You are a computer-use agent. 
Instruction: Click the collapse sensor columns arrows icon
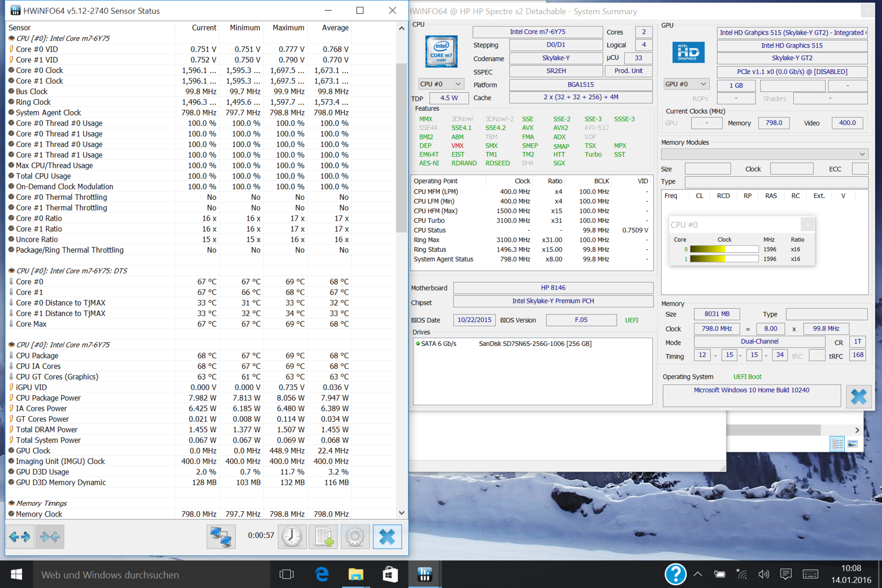pos(49,537)
